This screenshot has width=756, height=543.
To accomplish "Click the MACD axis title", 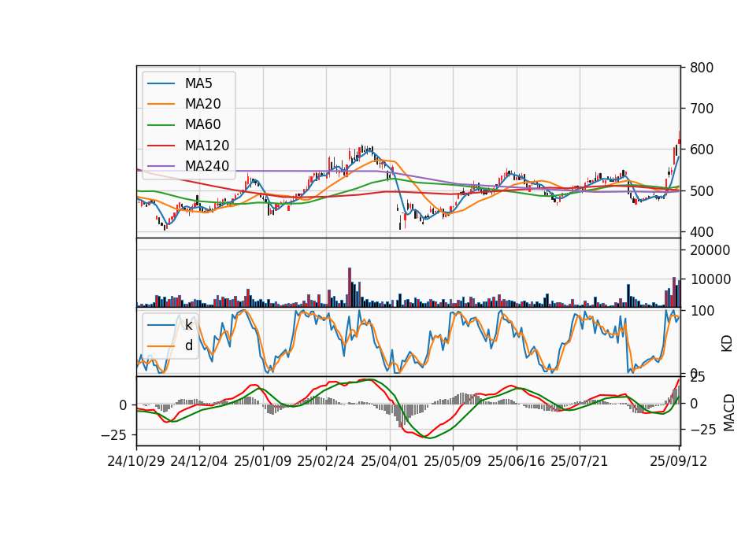I will pyautogui.click(x=729, y=413).
